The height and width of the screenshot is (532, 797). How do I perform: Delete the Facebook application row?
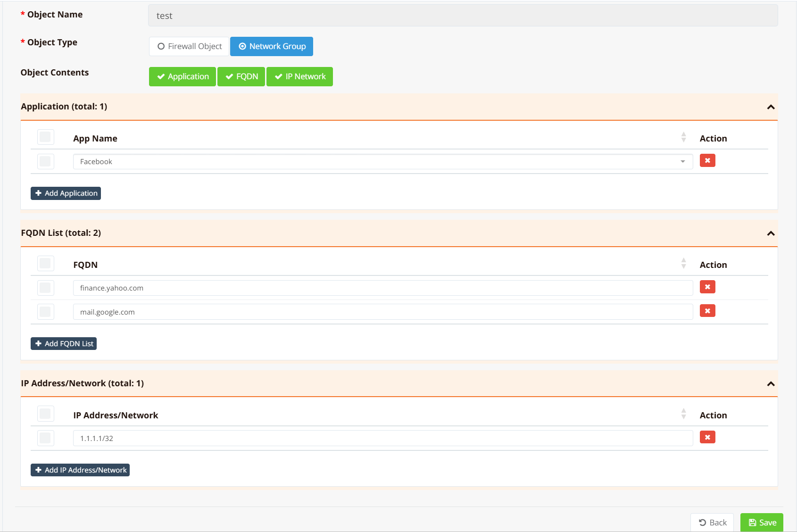(x=707, y=161)
